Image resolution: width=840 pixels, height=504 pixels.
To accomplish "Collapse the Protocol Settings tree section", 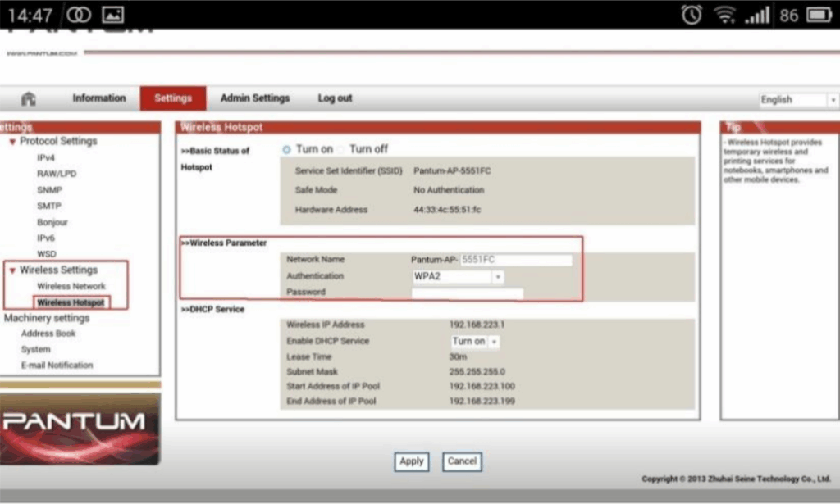I will pos(12,142).
